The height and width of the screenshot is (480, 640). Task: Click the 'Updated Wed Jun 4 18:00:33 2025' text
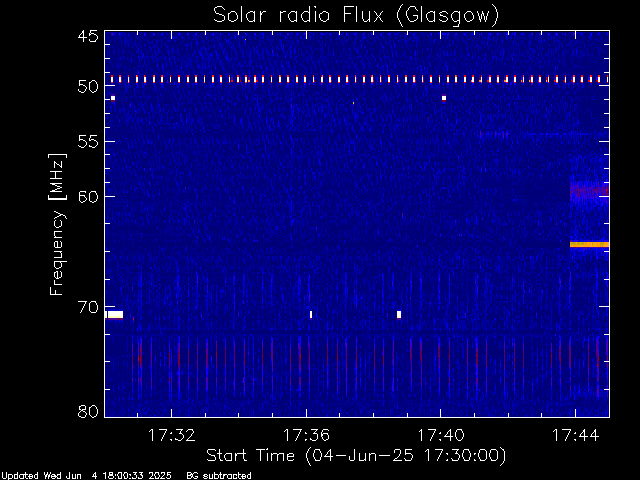[x=86, y=476]
